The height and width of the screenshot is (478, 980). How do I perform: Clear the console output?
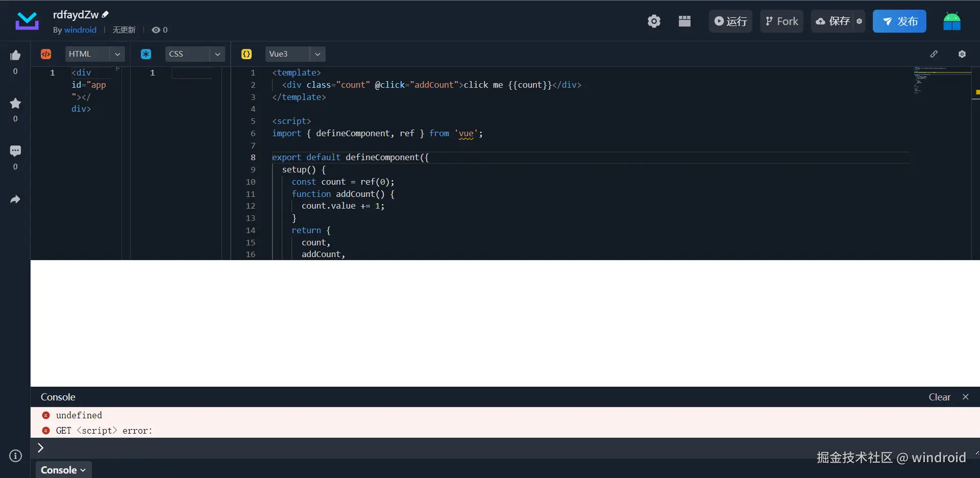click(939, 397)
